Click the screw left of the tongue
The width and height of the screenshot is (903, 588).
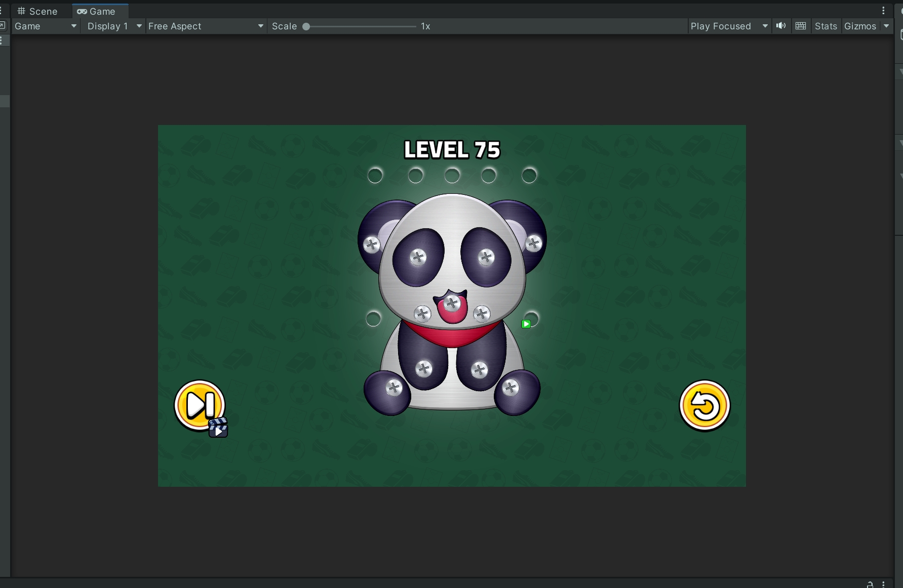[422, 314]
